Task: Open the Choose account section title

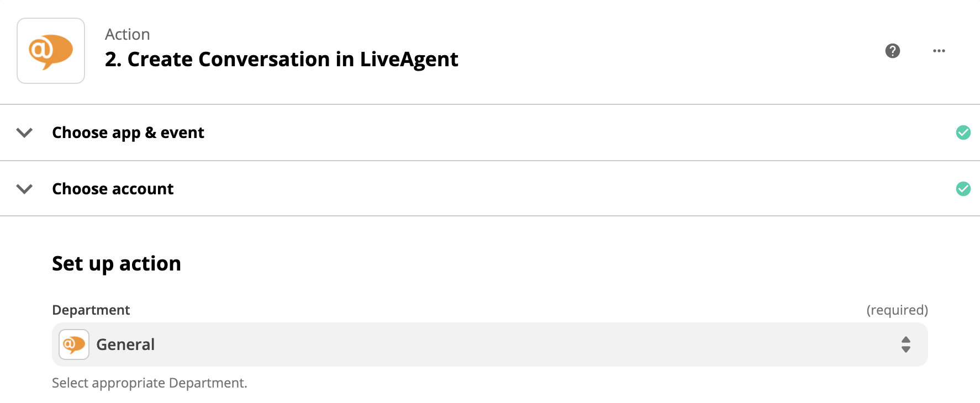Action: point(113,189)
